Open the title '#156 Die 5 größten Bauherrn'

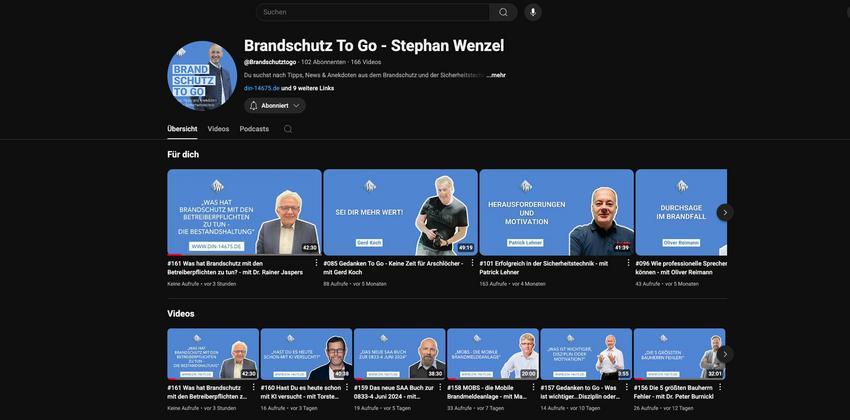coord(674,392)
